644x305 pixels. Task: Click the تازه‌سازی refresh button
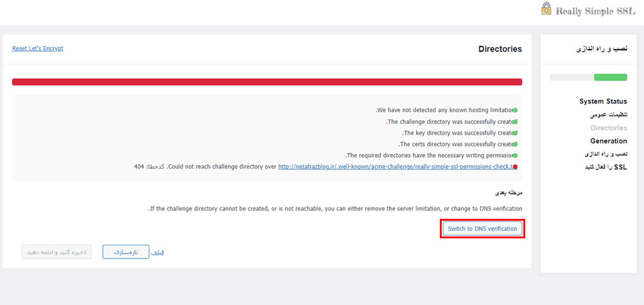coord(126,252)
